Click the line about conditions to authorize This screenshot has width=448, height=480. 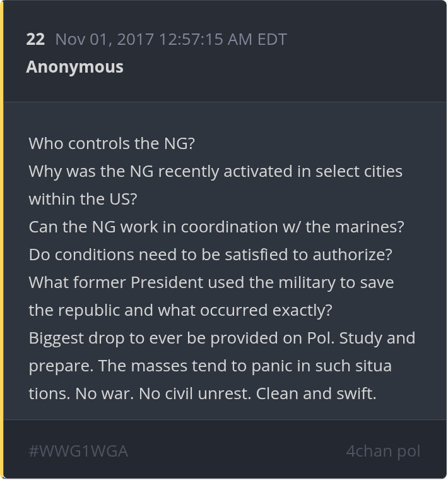211,255
